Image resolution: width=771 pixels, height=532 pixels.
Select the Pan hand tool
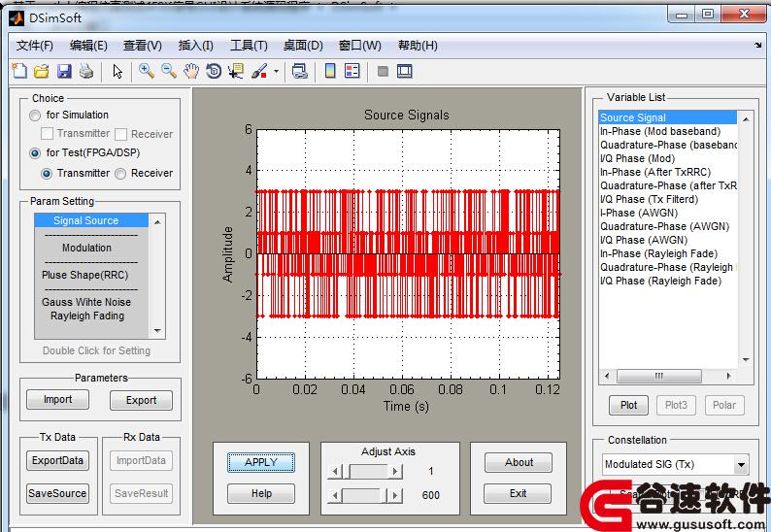click(191, 71)
